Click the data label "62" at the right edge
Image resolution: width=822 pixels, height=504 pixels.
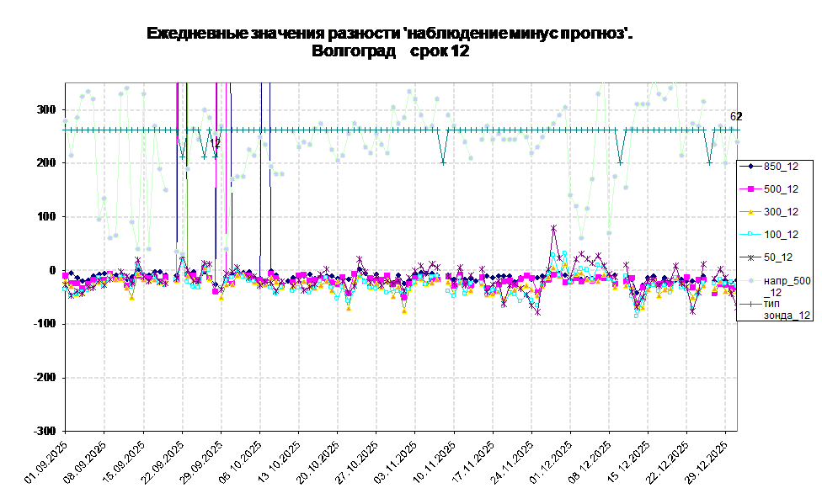click(x=734, y=117)
